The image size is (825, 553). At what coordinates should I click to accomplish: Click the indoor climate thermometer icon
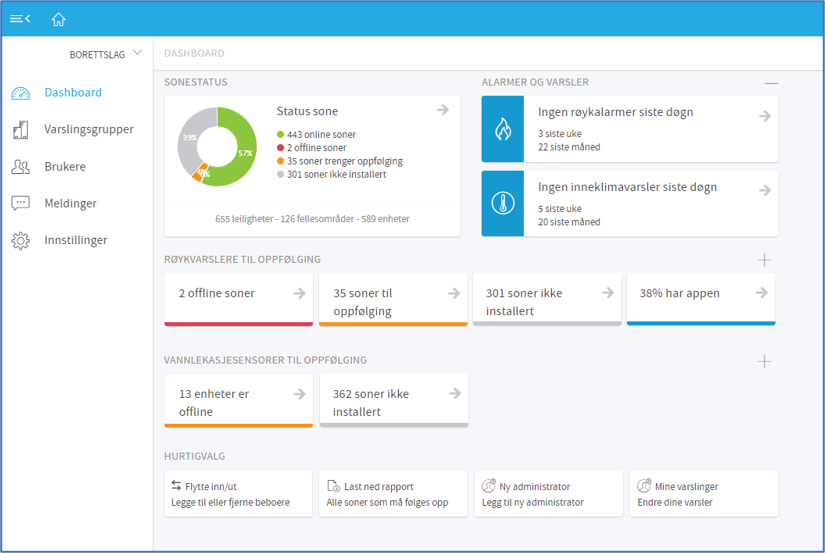point(502,203)
